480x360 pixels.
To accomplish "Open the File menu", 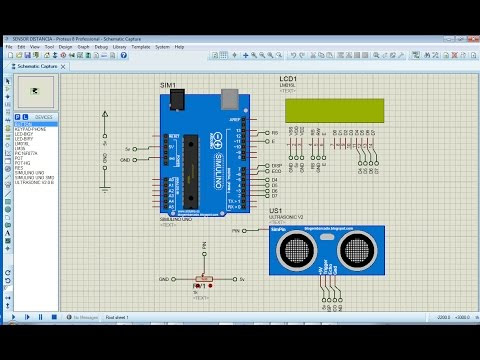I will (x=9, y=47).
